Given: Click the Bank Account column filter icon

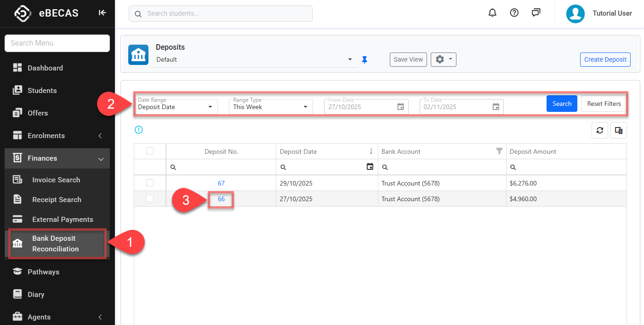Looking at the screenshot, I should click(x=499, y=151).
